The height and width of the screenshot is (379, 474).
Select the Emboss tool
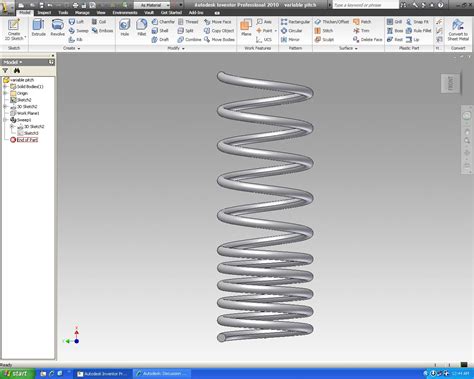[x=102, y=31]
